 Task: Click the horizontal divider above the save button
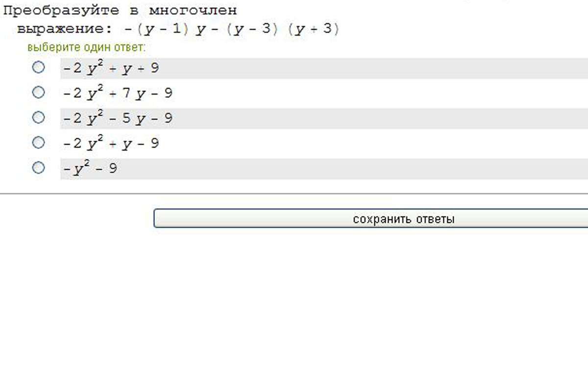294,194
